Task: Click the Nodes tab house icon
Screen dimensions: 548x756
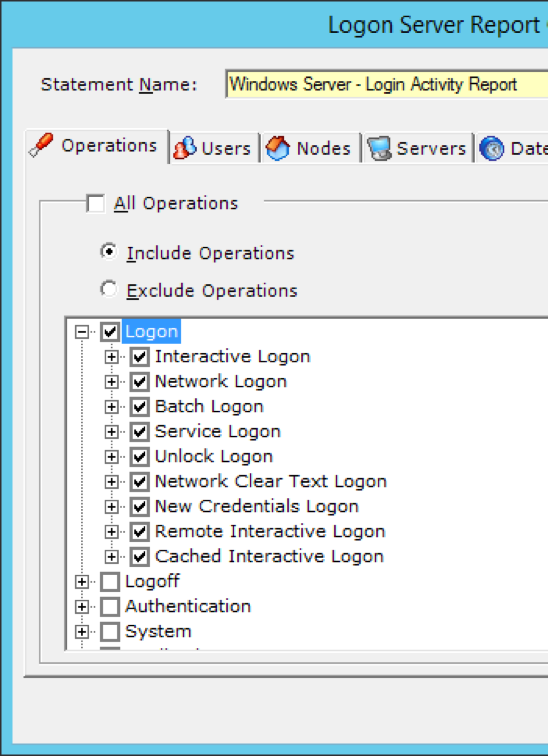Action: pyautogui.click(x=278, y=148)
